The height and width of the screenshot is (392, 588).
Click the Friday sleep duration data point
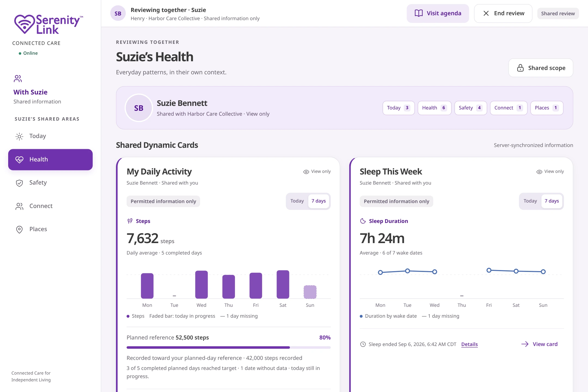tap(489, 270)
